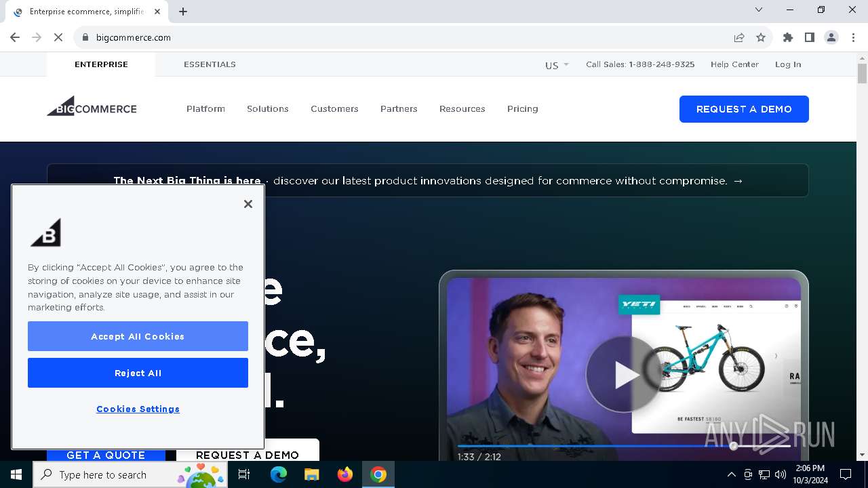Open the US region selector
The width and height of the screenshot is (868, 488).
click(x=557, y=65)
